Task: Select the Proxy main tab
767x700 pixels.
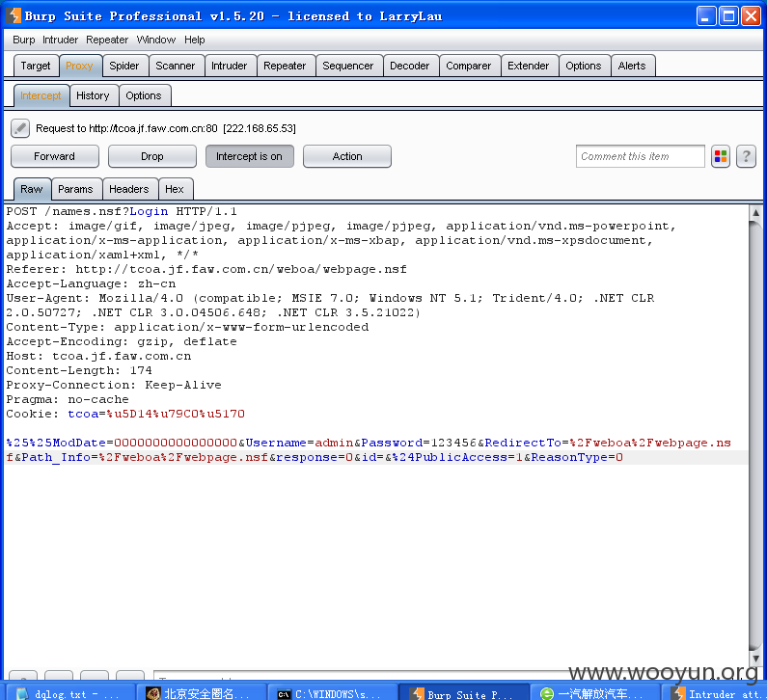Action: coord(79,66)
